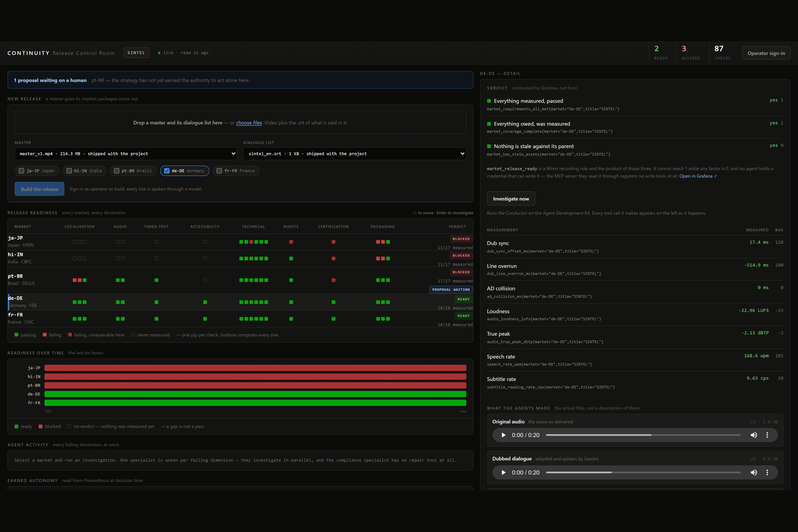Select the ja-JP market row
The image size is (798, 532).
tap(240, 242)
